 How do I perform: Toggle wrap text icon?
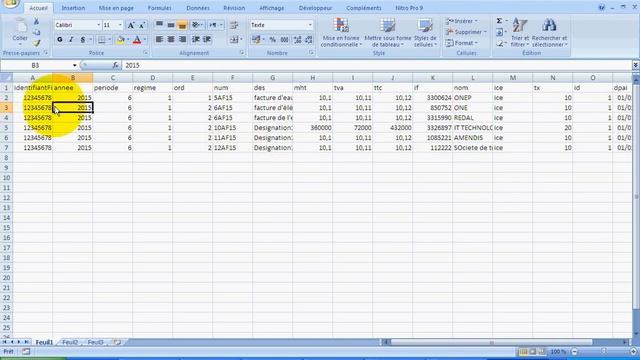click(234, 25)
